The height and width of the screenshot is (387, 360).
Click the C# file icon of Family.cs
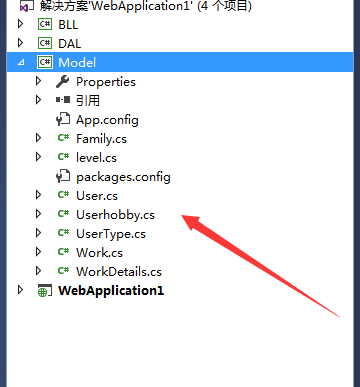tap(63, 138)
